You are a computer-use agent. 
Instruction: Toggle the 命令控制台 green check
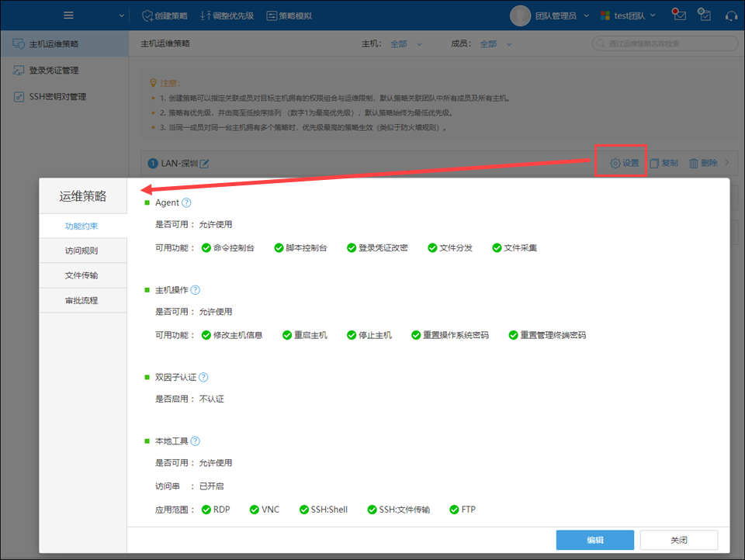206,248
